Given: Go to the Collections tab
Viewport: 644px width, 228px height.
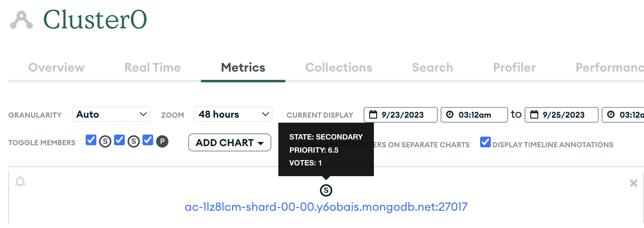Looking at the screenshot, I should point(338,67).
